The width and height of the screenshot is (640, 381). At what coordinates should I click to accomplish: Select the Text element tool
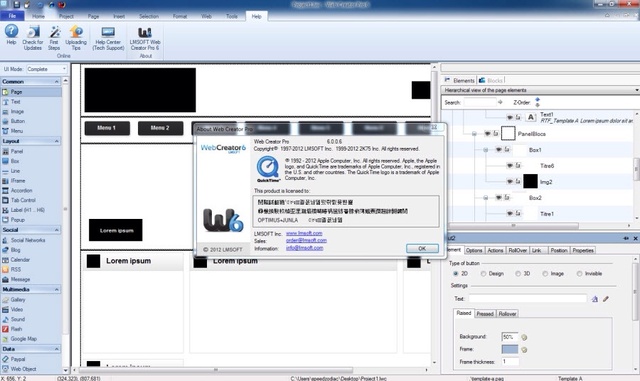pyautogui.click(x=31, y=102)
